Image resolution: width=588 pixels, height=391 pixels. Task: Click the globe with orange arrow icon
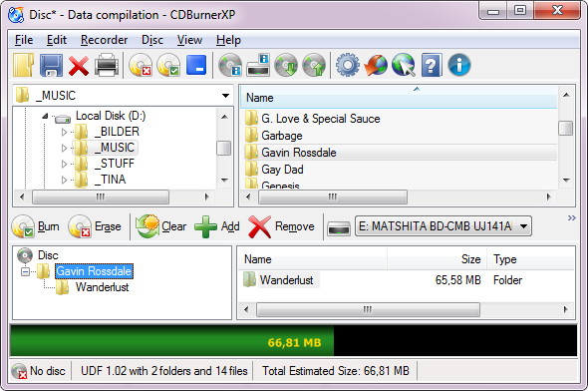click(376, 65)
